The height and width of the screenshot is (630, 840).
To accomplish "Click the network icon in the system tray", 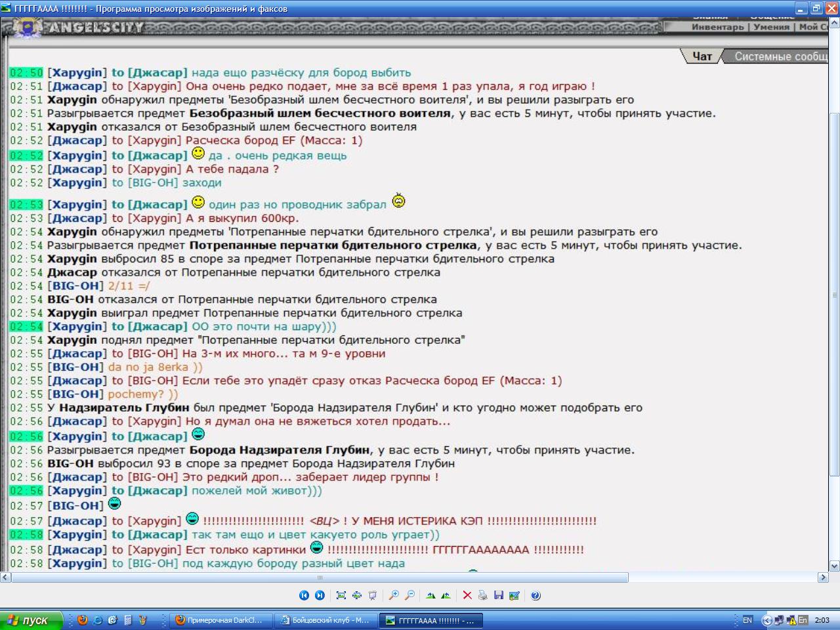I will coord(779,620).
